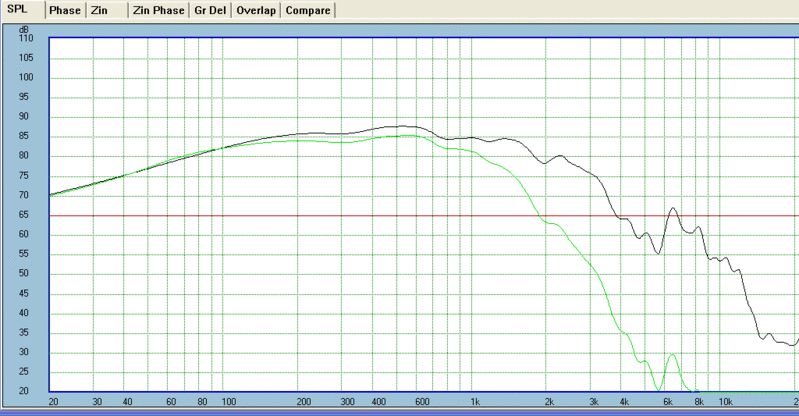Click the 6k frequency axis label
This screenshot has width=799, height=416.
pyautogui.click(x=668, y=402)
